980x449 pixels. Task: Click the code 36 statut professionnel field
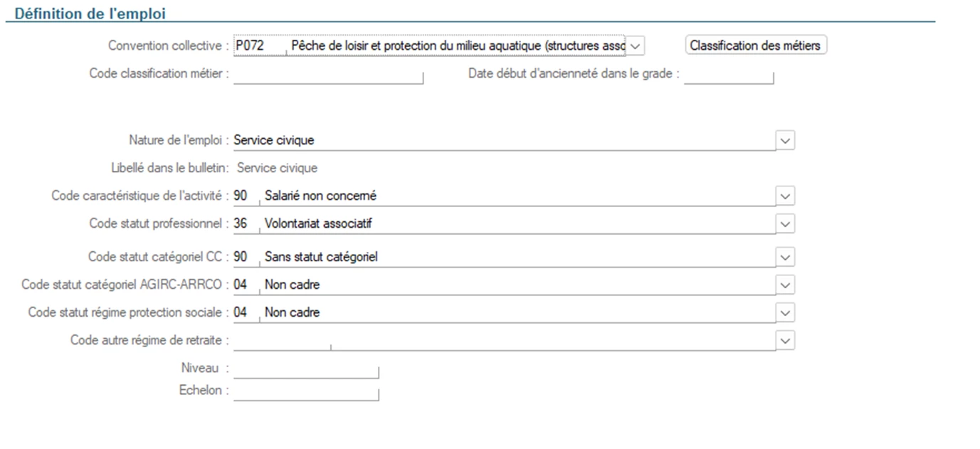click(x=245, y=224)
